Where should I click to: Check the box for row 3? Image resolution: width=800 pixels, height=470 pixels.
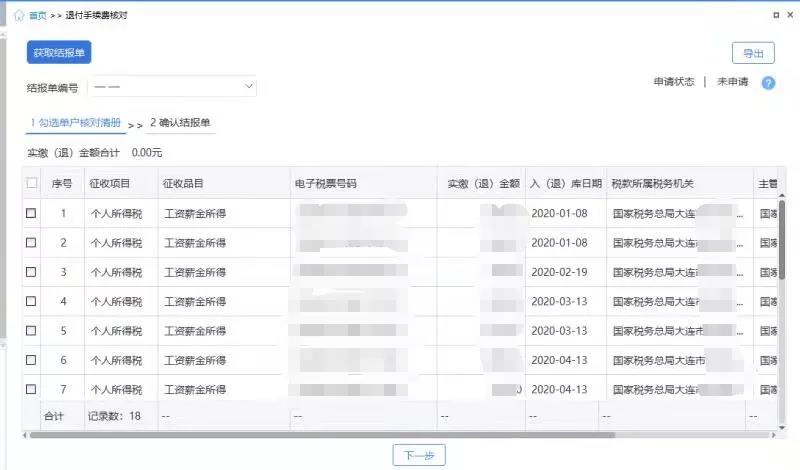tap(31, 271)
